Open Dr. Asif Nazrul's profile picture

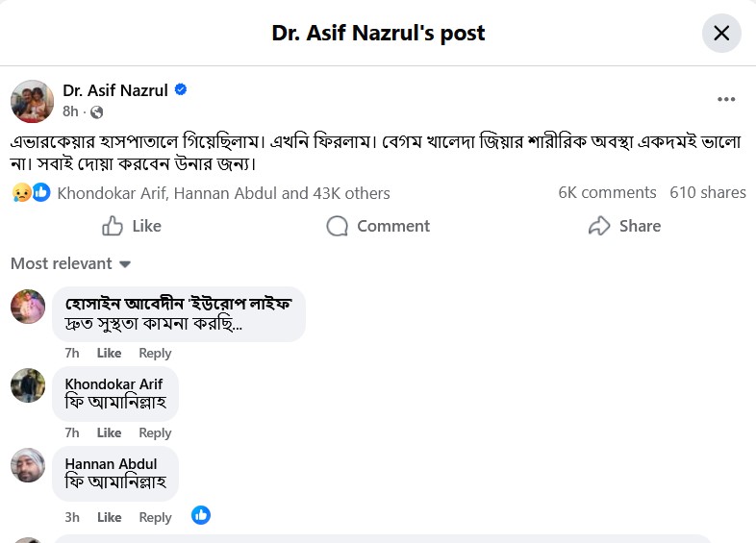click(32, 101)
